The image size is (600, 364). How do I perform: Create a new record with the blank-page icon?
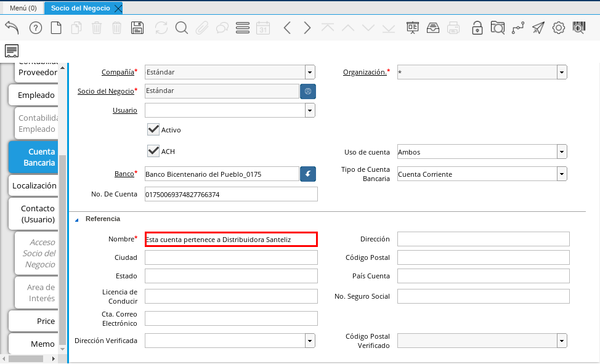[x=56, y=28]
